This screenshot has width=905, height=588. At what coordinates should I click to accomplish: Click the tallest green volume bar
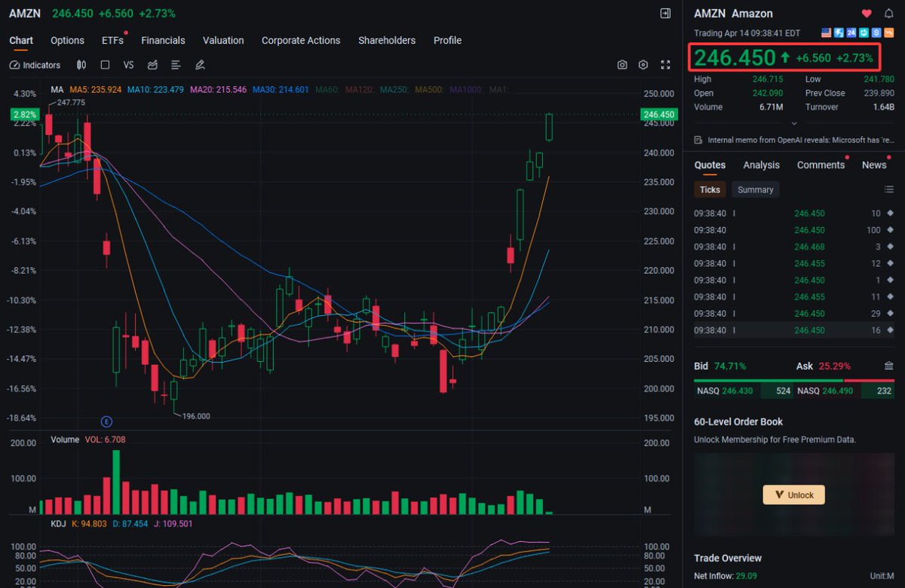tap(116, 482)
